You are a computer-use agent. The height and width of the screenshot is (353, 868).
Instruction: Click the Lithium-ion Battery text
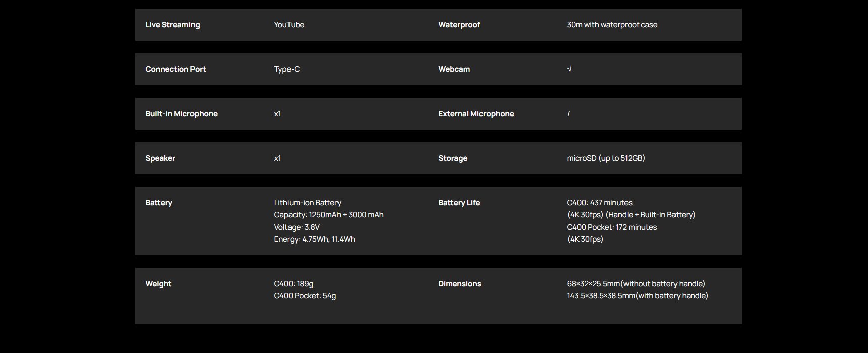(307, 203)
